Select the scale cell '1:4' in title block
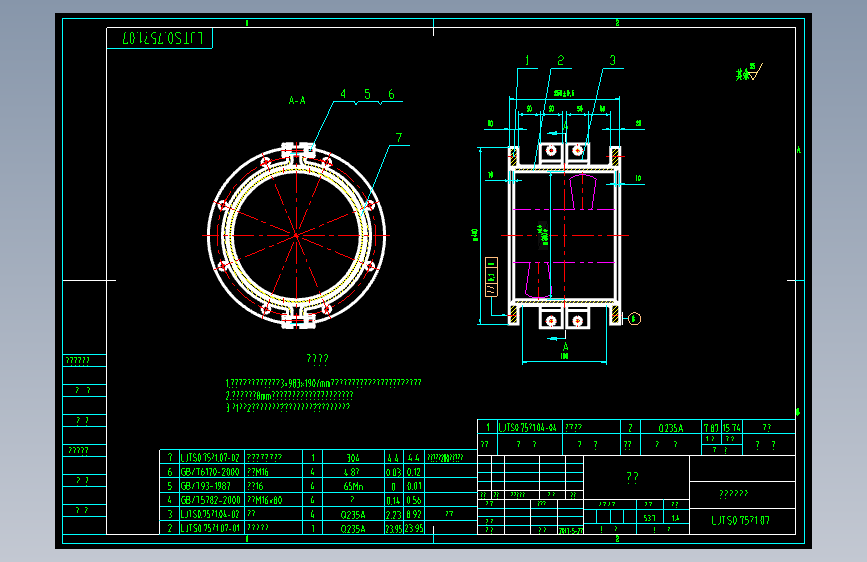Screen dimensions: 867x562 coord(675,518)
